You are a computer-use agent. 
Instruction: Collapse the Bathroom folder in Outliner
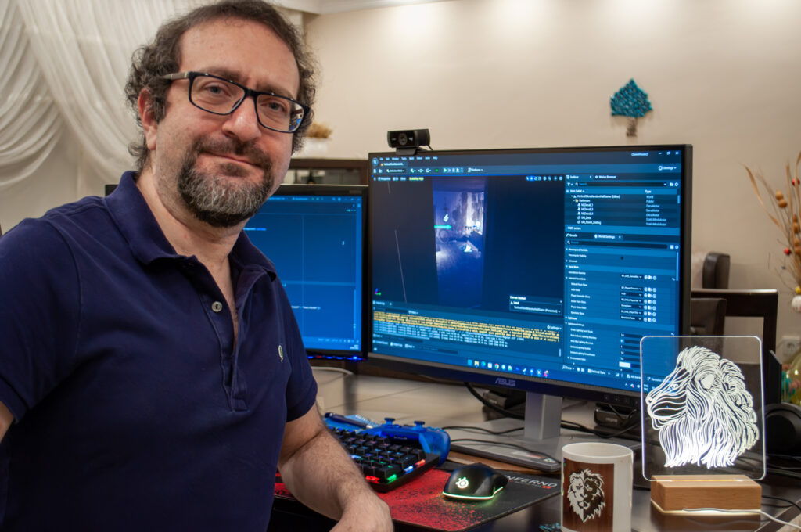pyautogui.click(x=574, y=200)
